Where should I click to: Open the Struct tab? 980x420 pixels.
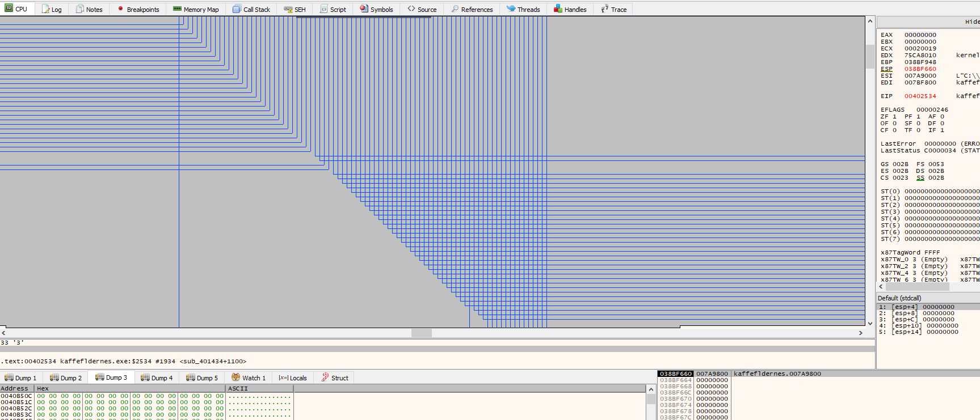335,378
